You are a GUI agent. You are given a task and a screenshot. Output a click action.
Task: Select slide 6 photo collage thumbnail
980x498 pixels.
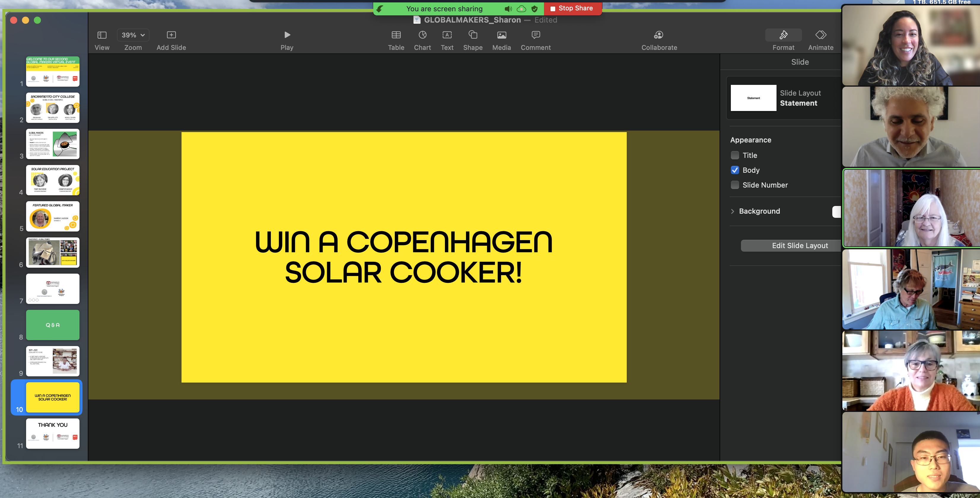(52, 253)
